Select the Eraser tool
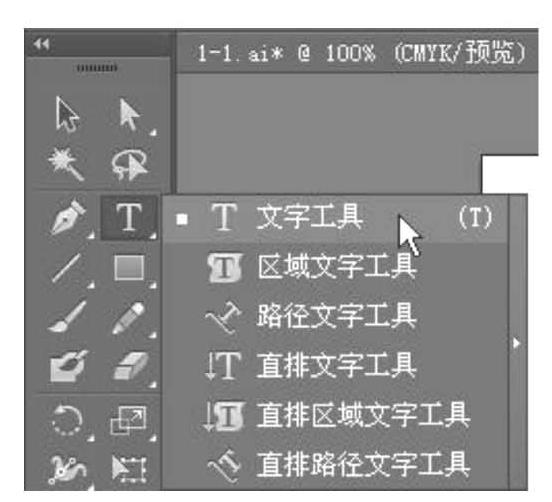552x502 pixels. (130, 366)
